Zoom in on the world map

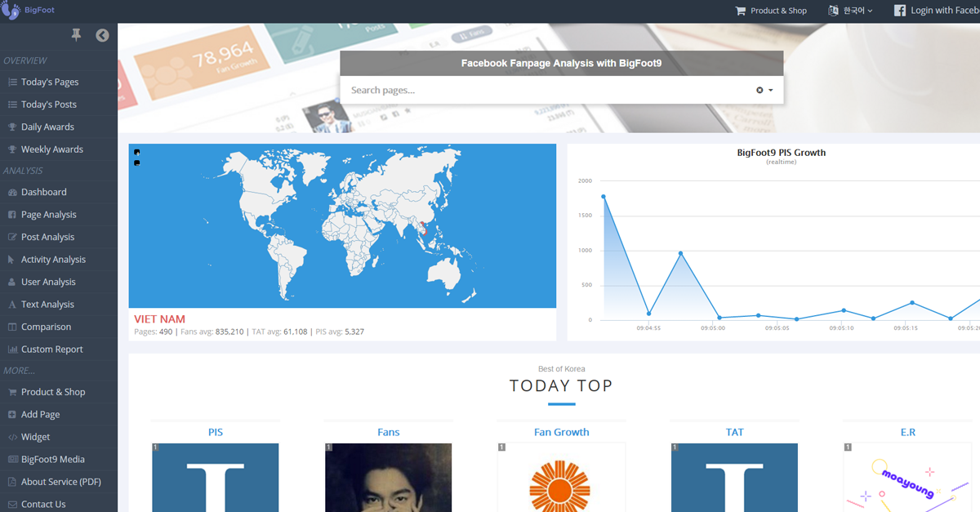pyautogui.click(x=137, y=152)
